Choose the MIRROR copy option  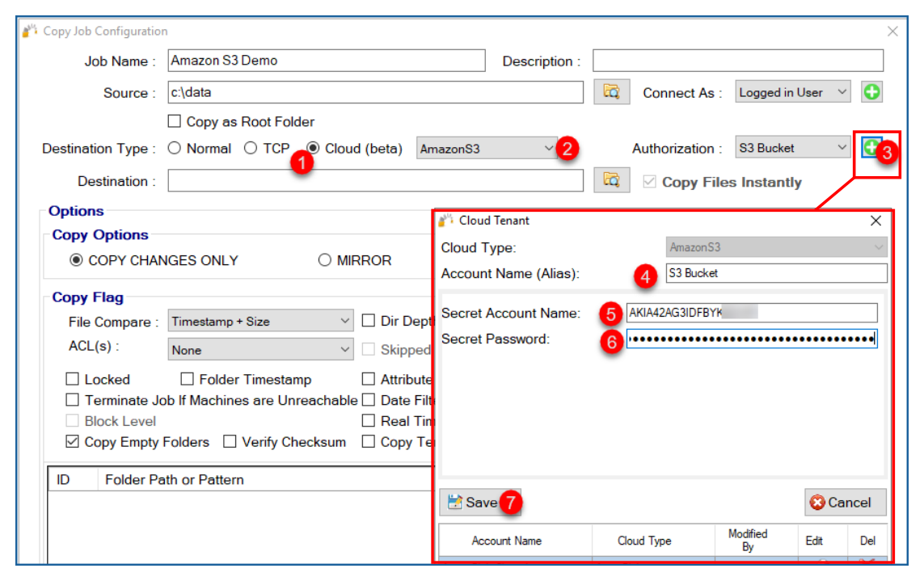click(324, 260)
